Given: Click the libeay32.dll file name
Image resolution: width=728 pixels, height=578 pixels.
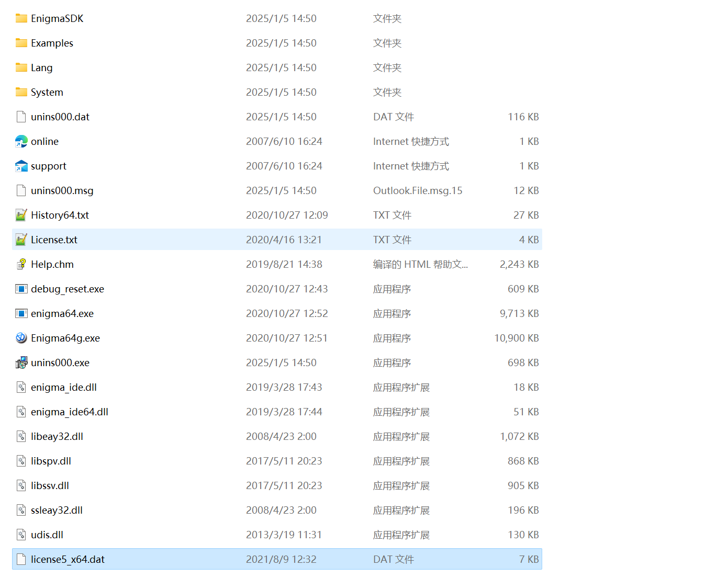Looking at the screenshot, I should point(57,436).
